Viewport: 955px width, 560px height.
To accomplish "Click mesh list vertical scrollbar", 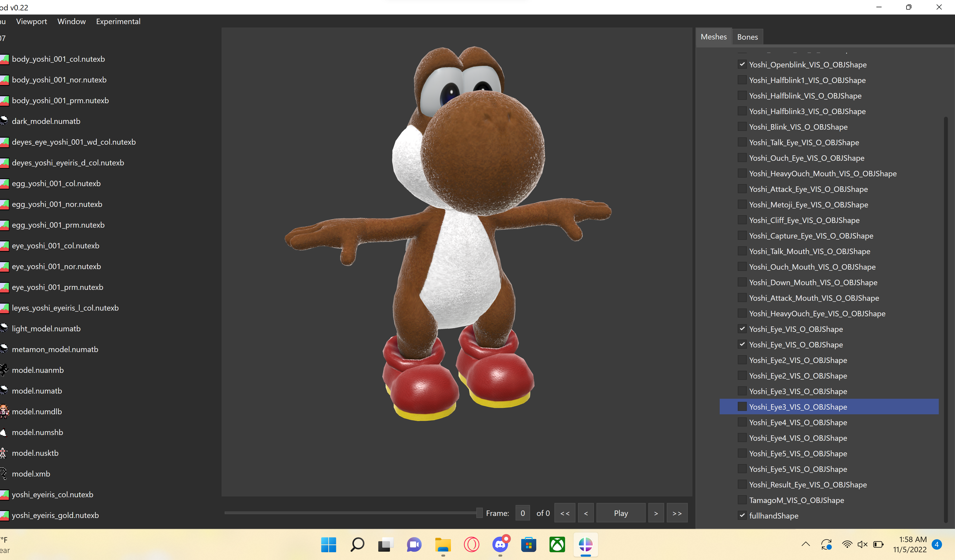I will (x=946, y=320).
